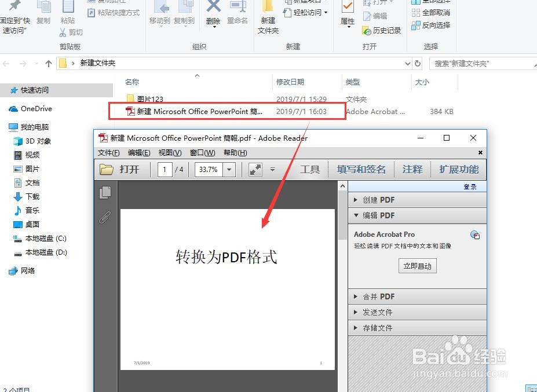Select OneDrive in navigation pane
Image resolution: width=537 pixels, height=392 pixels.
click(30, 109)
